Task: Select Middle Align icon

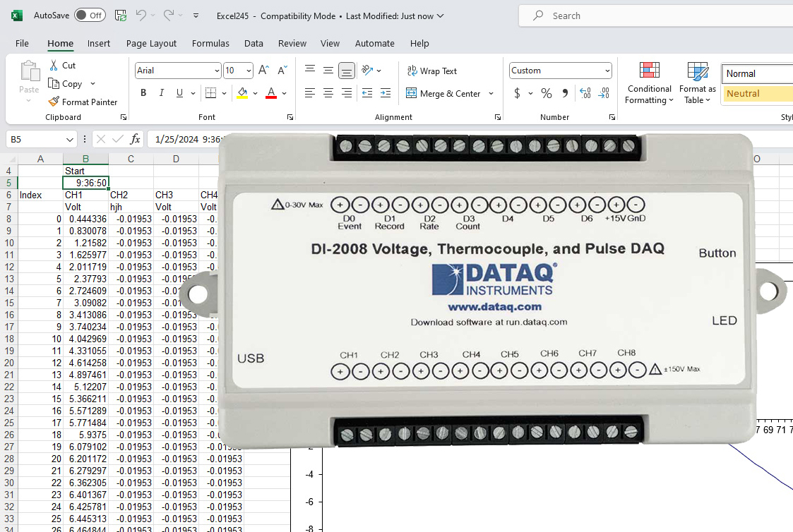Action: coord(328,70)
